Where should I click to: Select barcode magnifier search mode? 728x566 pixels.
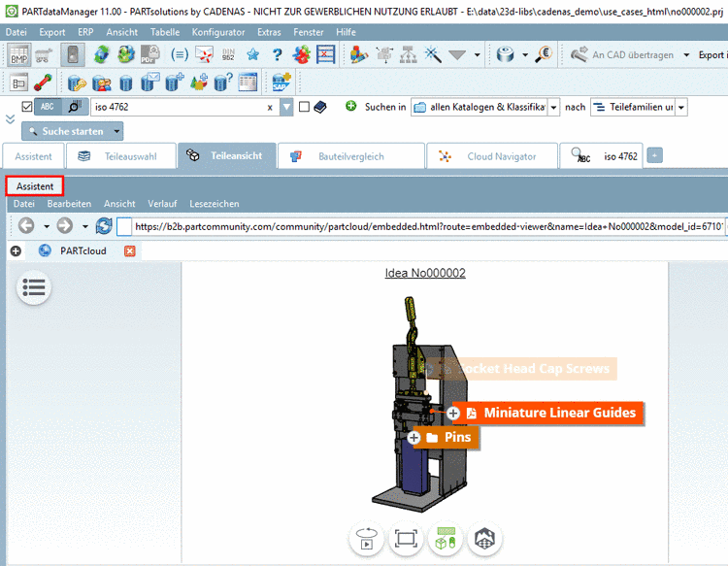(75, 107)
